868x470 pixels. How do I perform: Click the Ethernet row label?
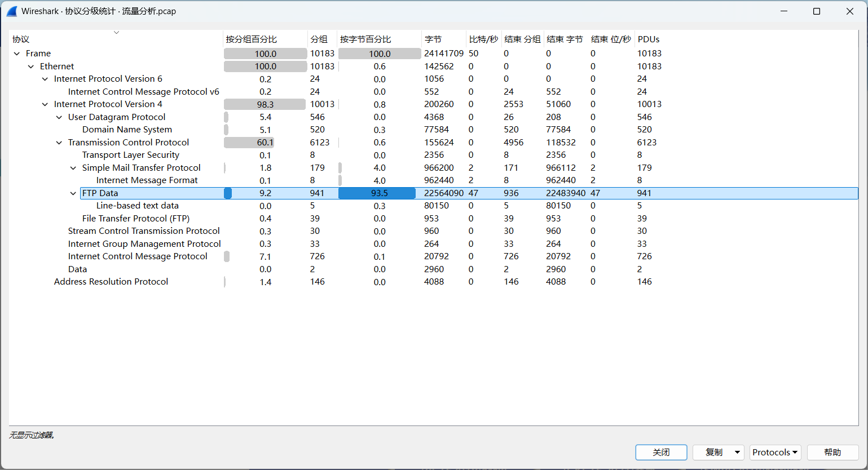(x=57, y=66)
